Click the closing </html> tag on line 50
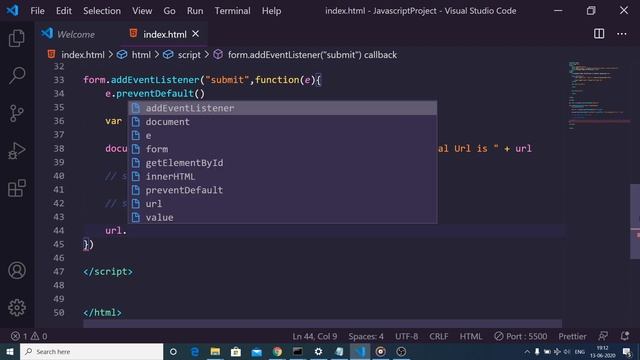This screenshot has width=640, height=360. point(102,313)
